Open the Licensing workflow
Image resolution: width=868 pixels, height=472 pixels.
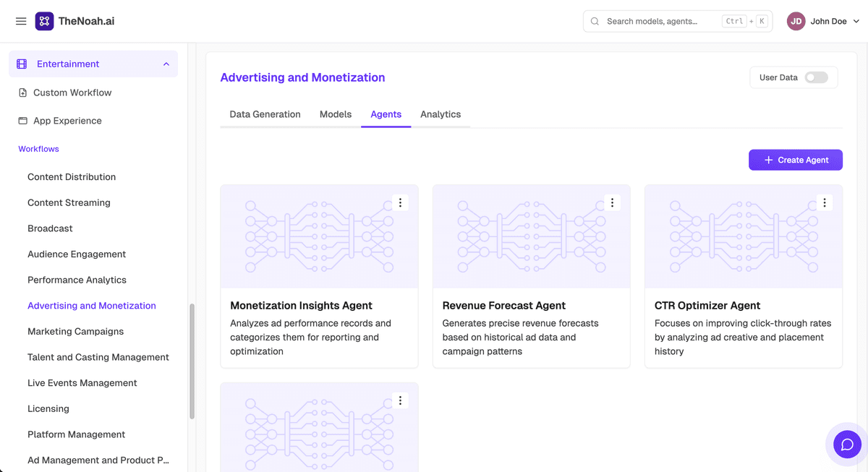48,408
